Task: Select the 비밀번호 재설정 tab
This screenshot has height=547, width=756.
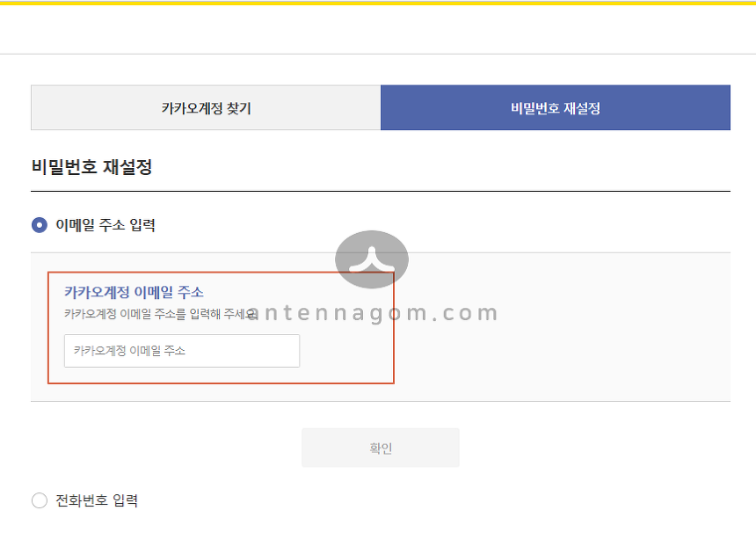Action: (x=556, y=107)
